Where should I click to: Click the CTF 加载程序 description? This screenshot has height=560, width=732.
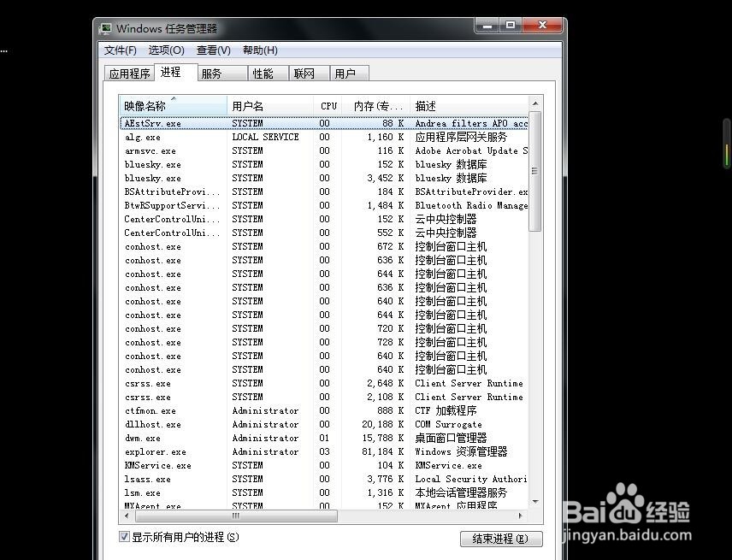coord(446,410)
